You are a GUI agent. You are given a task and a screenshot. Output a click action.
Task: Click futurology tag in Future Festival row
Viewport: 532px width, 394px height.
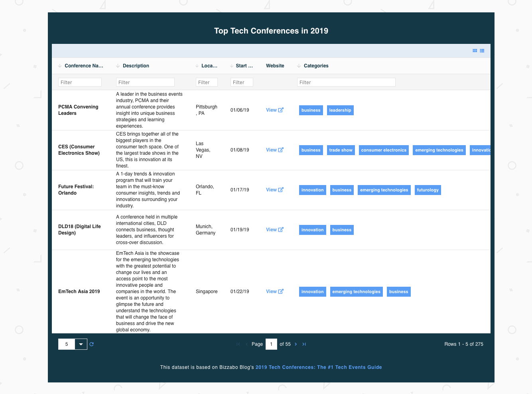(428, 190)
